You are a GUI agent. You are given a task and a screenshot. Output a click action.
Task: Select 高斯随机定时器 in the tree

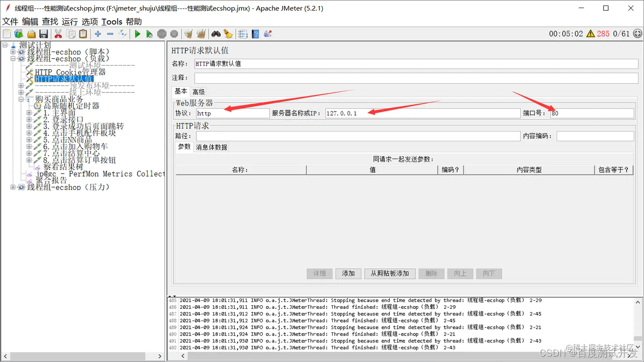[71, 106]
